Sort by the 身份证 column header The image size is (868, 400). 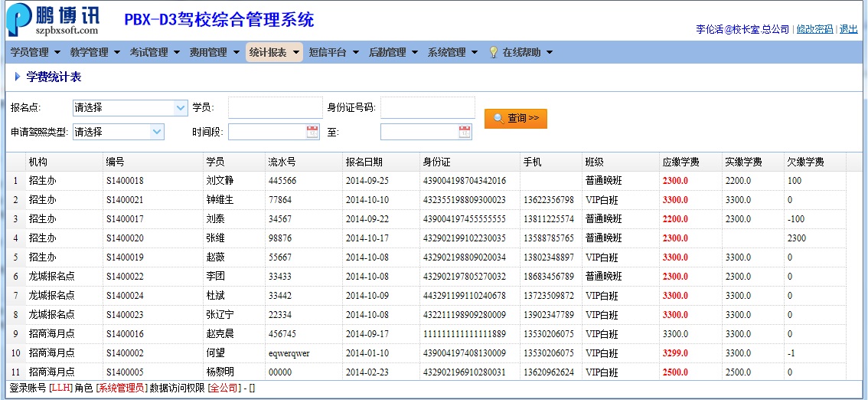tap(470, 162)
